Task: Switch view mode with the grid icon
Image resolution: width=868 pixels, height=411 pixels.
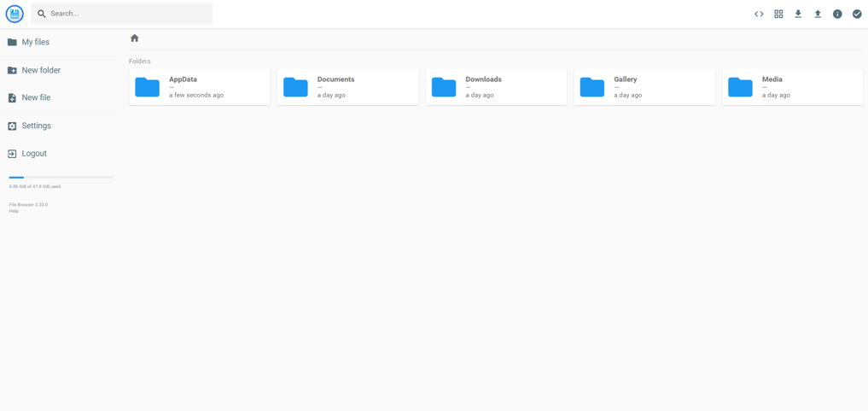Action: click(778, 14)
